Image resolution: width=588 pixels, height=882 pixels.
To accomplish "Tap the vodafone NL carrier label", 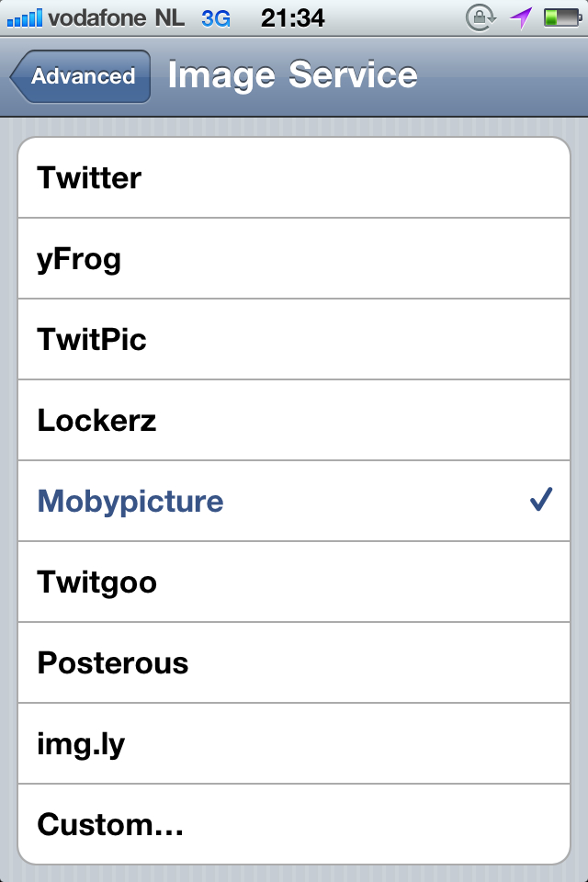I will point(117,17).
